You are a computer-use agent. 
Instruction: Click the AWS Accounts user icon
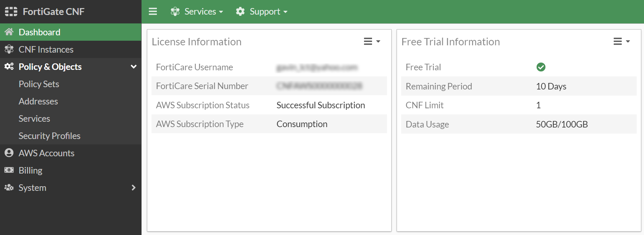[9, 153]
